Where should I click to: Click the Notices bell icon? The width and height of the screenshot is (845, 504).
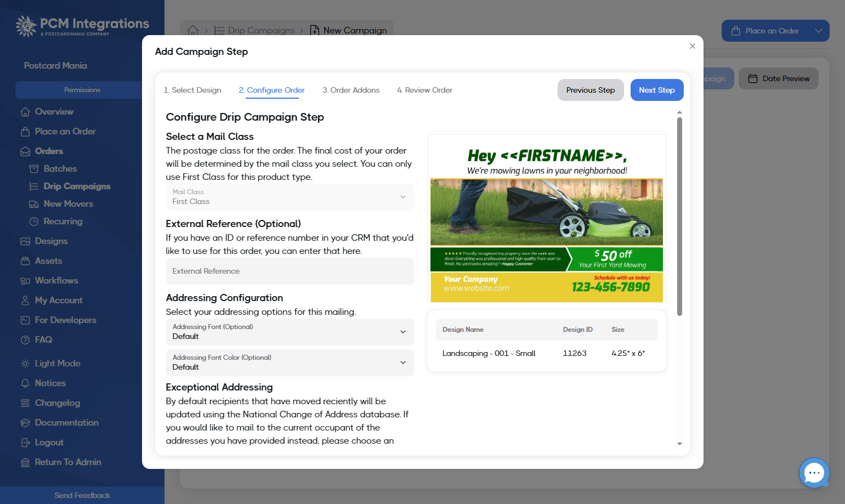pos(25,383)
